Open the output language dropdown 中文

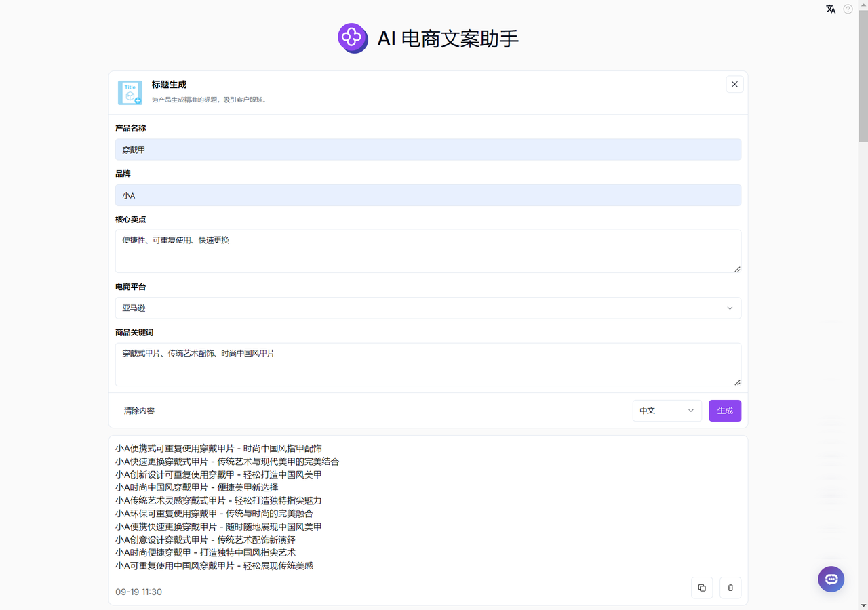tap(667, 411)
